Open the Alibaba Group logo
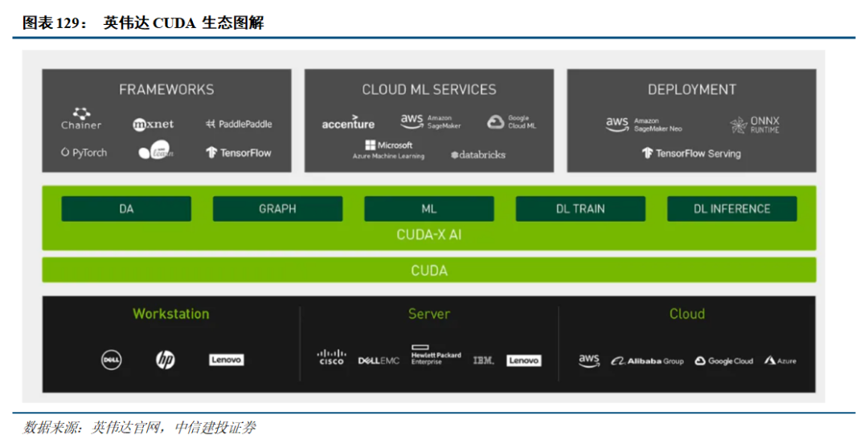This screenshot has width=868, height=444. (647, 361)
